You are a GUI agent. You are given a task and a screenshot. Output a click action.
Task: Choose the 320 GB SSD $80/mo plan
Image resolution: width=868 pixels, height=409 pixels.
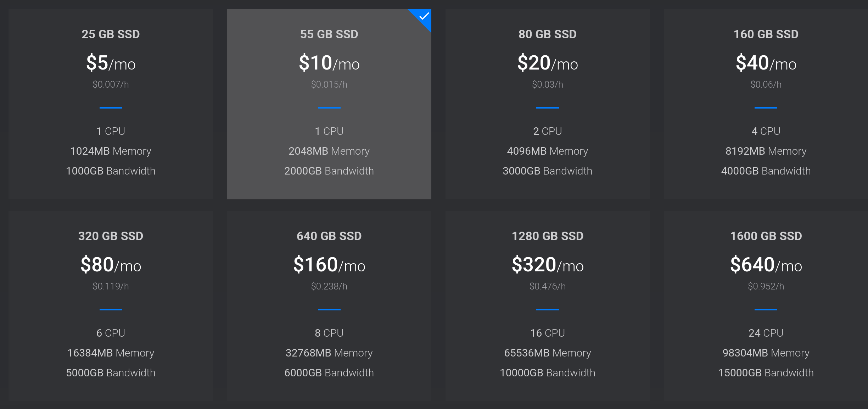111,306
